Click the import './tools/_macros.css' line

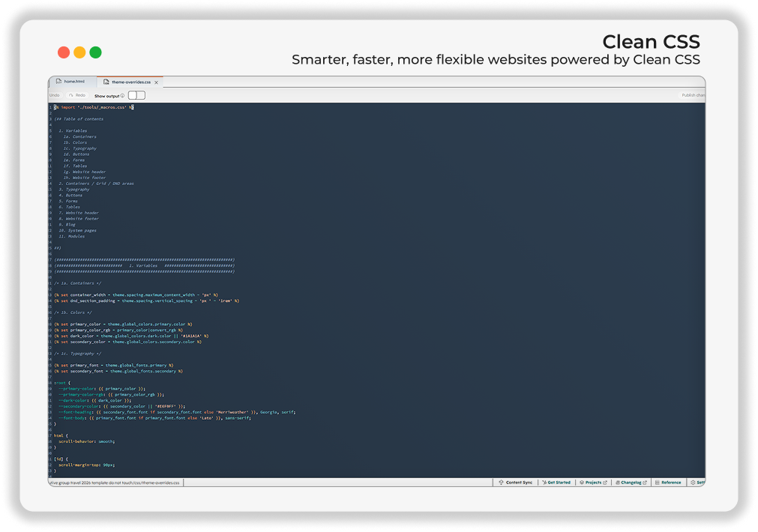(x=94, y=107)
